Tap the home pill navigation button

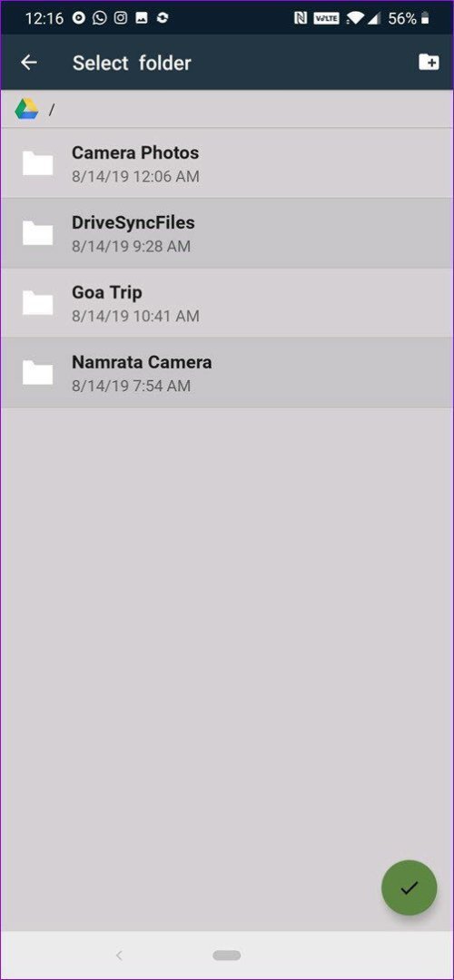click(x=226, y=955)
